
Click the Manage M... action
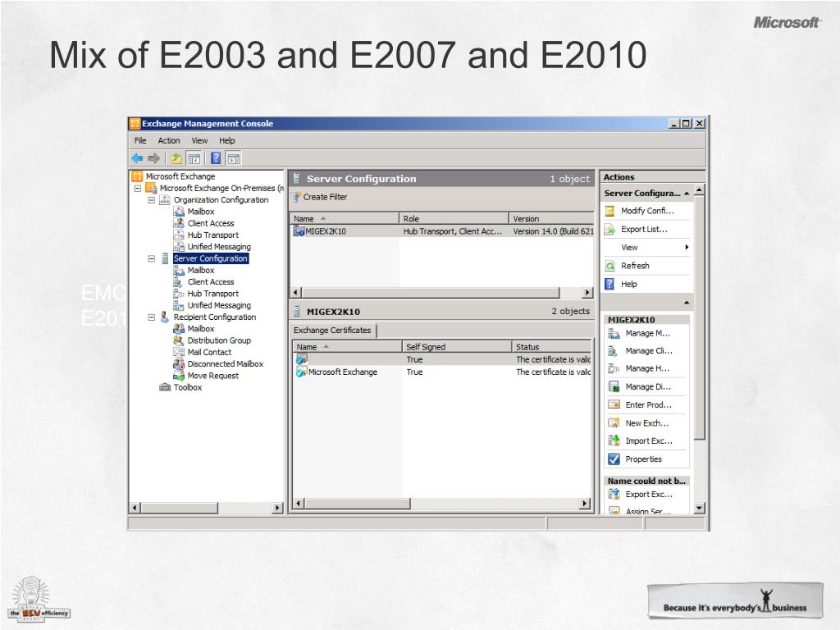click(x=648, y=333)
